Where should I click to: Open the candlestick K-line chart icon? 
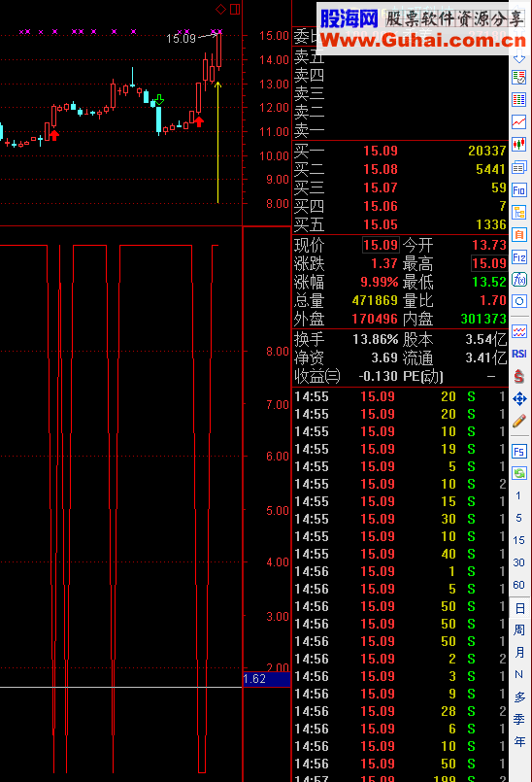(x=519, y=144)
